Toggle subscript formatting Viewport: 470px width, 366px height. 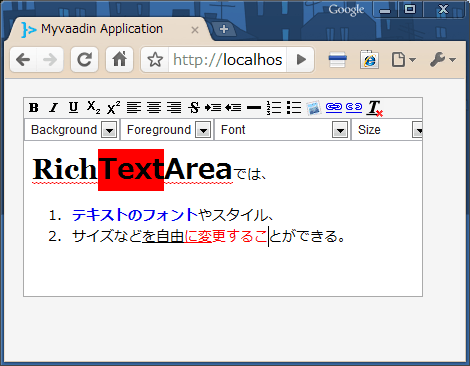coord(94,108)
